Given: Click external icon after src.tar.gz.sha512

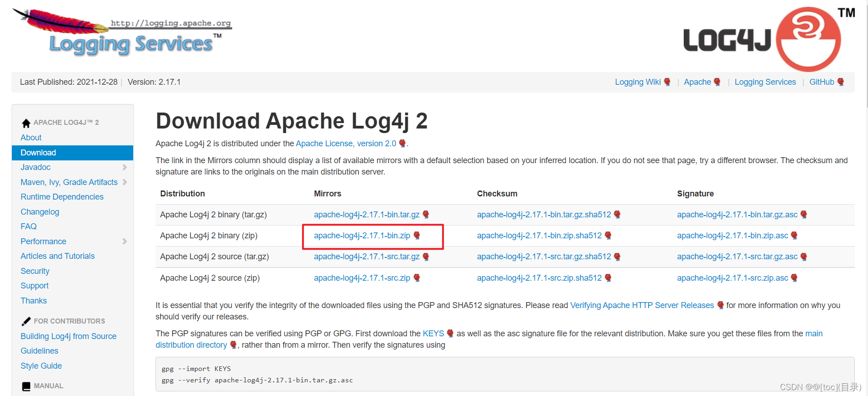Looking at the screenshot, I should [x=617, y=257].
